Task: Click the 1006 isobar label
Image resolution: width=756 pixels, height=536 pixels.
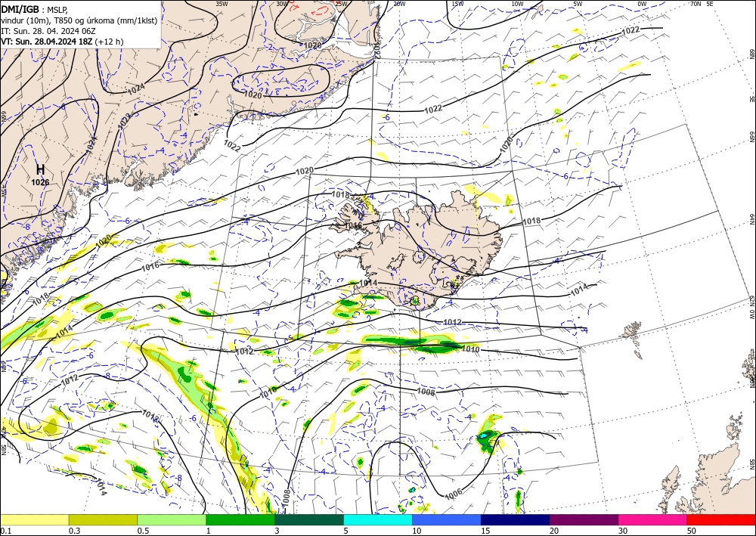Action: click(454, 493)
